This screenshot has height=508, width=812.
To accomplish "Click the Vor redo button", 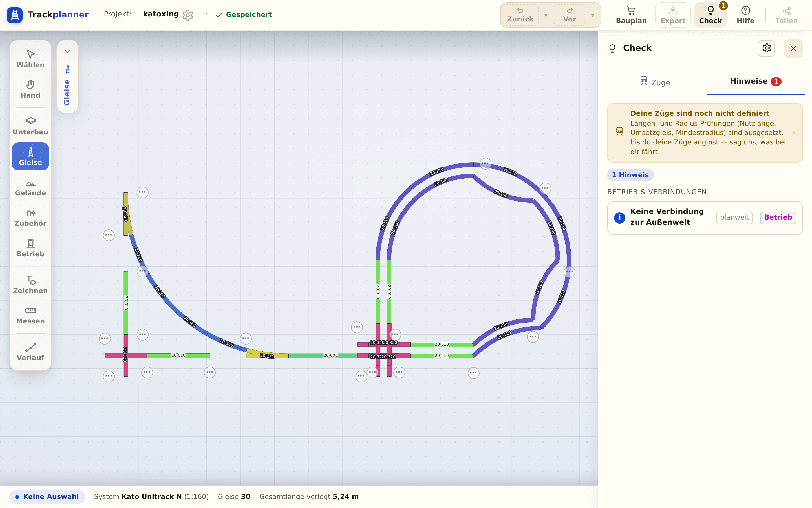I will tap(570, 15).
